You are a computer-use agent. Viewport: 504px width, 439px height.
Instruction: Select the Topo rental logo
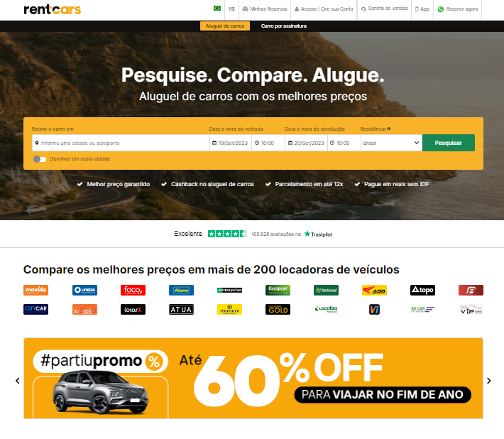(x=422, y=290)
